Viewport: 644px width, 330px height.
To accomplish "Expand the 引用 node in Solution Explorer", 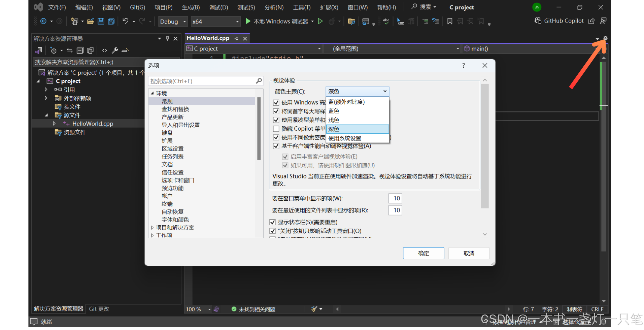I will 46,90.
